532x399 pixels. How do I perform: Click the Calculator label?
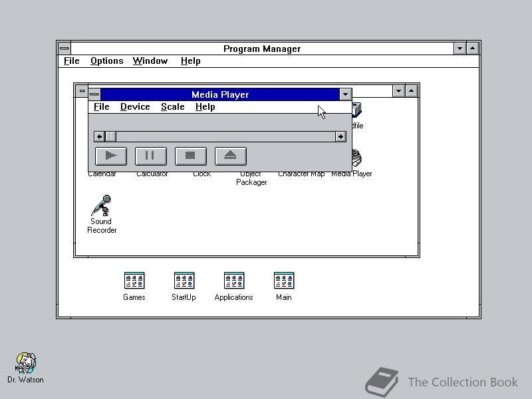[x=152, y=174]
